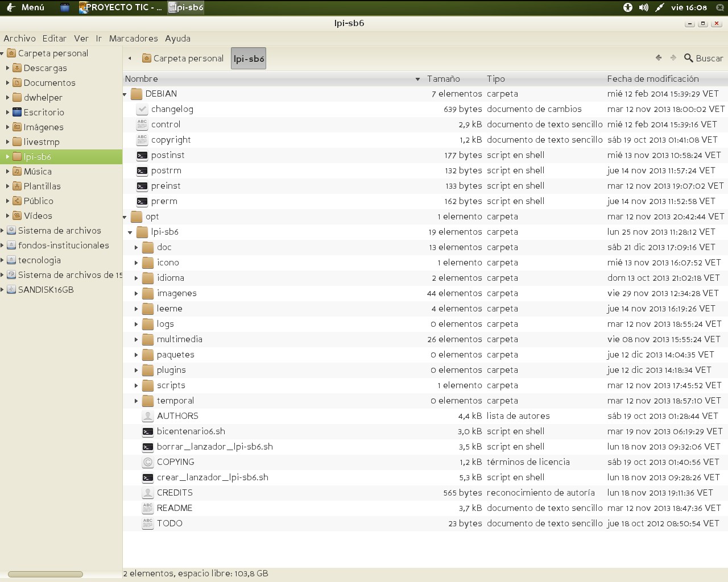Screen dimensions: 728x582
Task: Select the changelog document icon
Action: (x=142, y=109)
